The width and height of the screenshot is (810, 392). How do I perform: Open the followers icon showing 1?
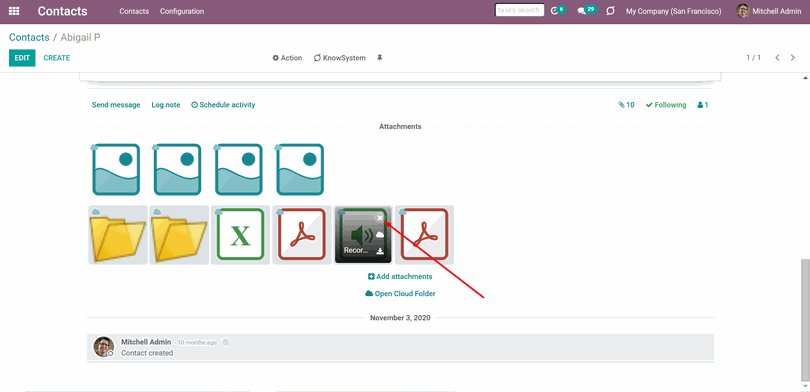[x=703, y=105]
